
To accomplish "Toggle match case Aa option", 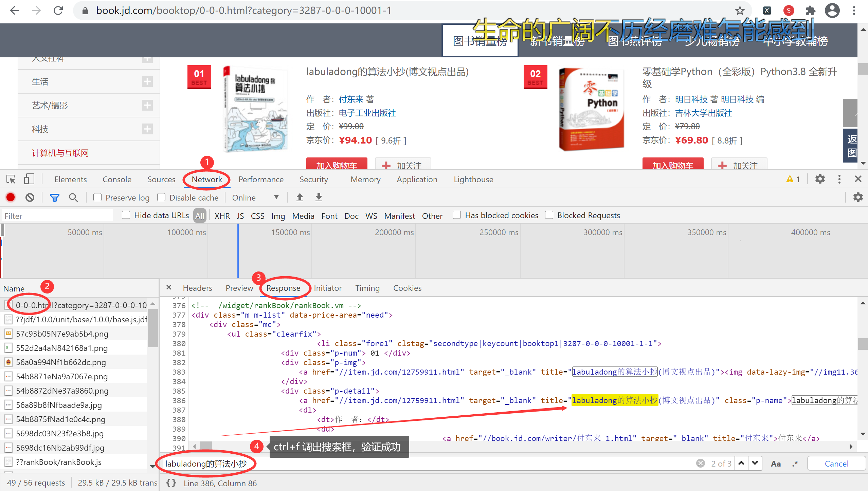I will (x=776, y=464).
